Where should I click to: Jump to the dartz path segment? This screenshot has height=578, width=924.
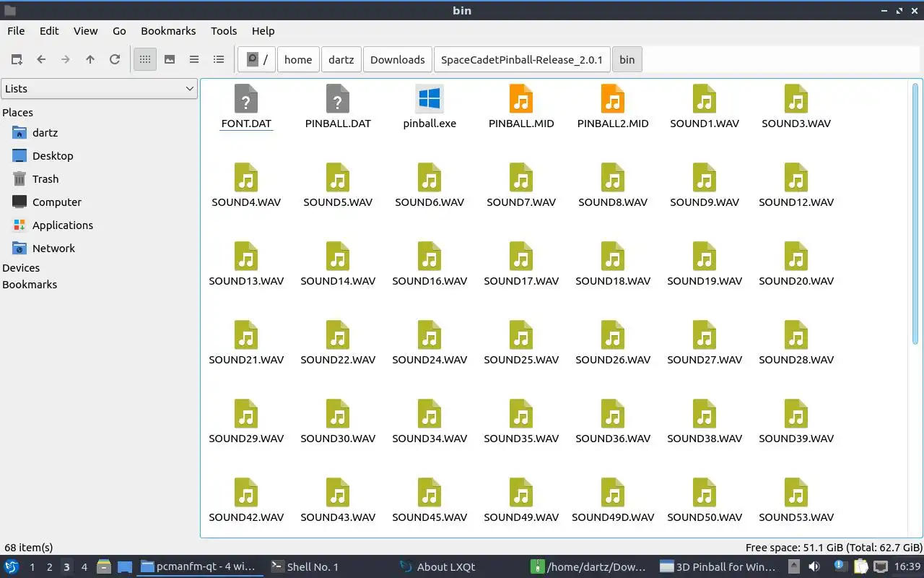click(x=341, y=60)
